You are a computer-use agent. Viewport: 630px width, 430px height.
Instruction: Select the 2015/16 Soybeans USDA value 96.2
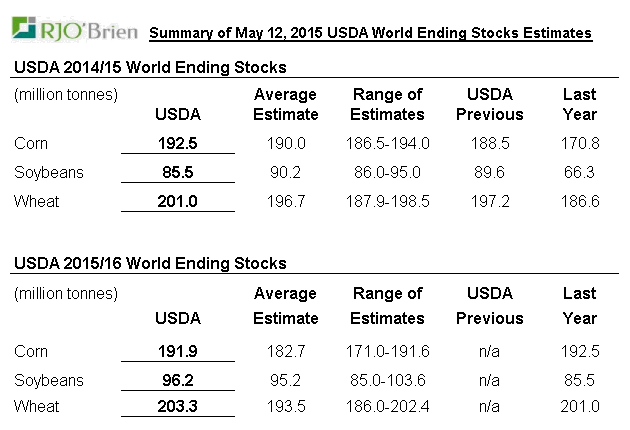(178, 381)
